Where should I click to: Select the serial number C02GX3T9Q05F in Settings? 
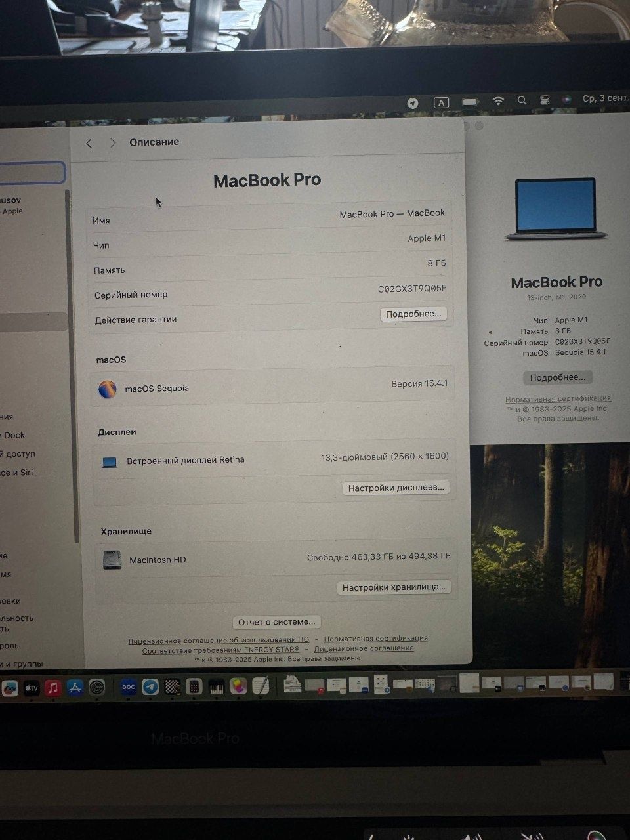coord(412,289)
